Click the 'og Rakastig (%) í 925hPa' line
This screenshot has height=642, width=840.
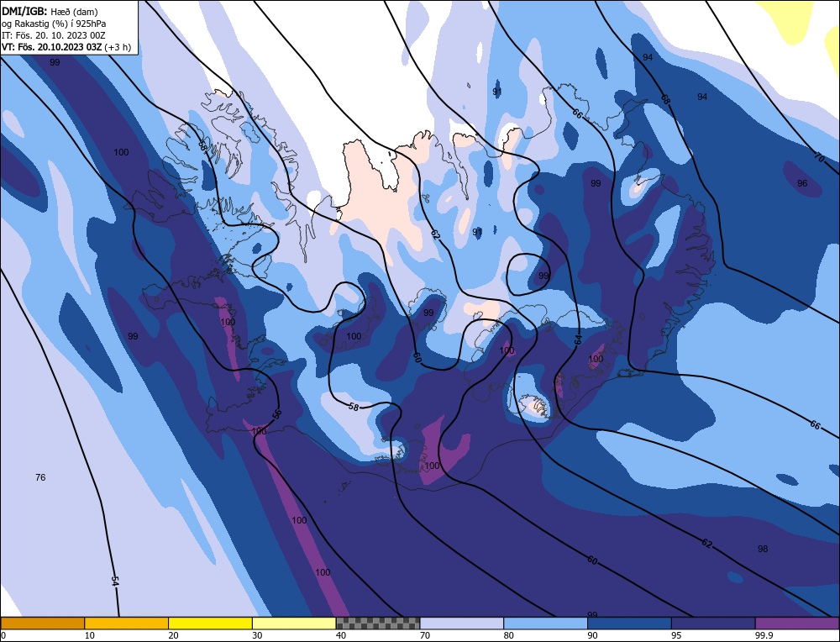coord(54,24)
